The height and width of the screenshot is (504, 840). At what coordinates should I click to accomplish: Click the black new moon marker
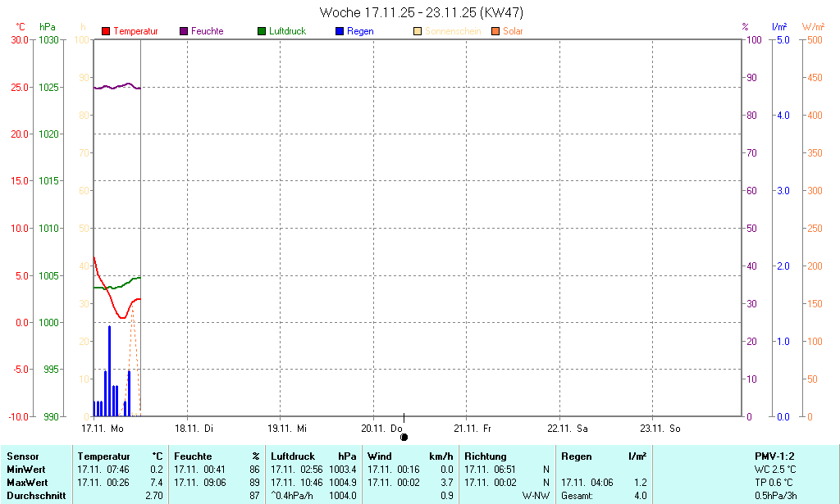click(x=404, y=437)
